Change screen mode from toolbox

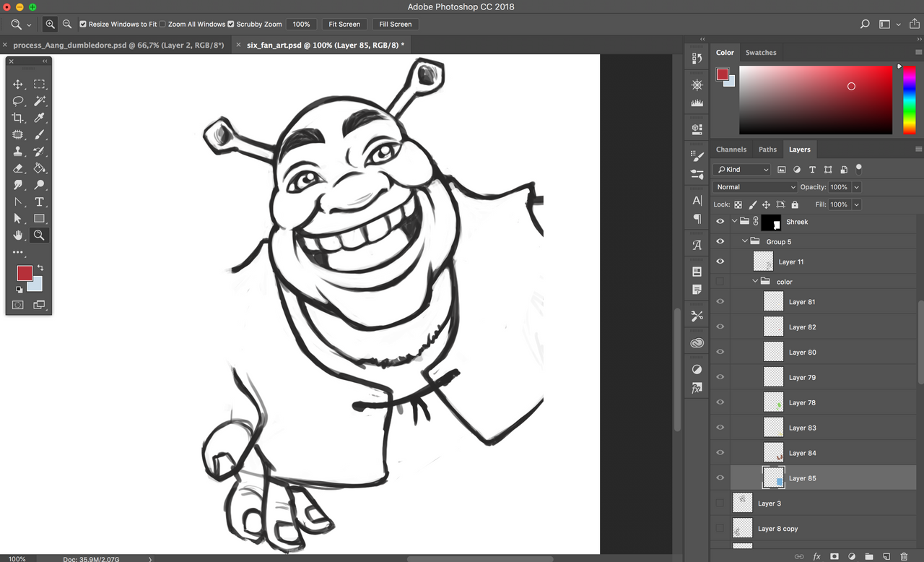coord(39,306)
